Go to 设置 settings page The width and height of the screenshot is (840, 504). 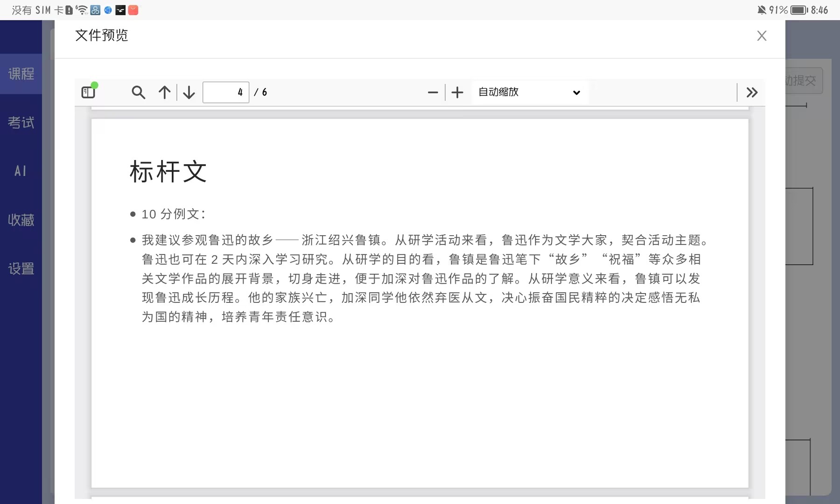click(x=21, y=269)
